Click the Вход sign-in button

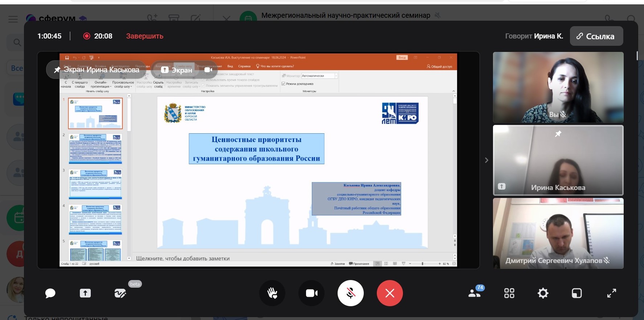(x=402, y=57)
